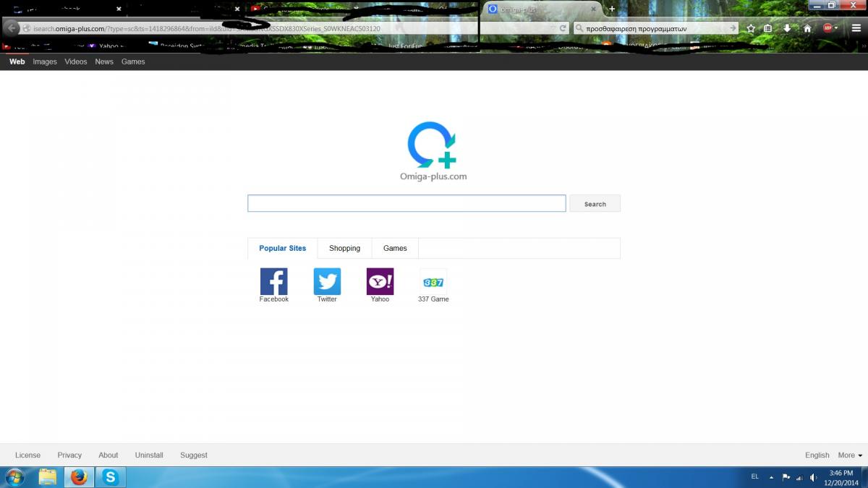Select the Web search category

click(17, 61)
